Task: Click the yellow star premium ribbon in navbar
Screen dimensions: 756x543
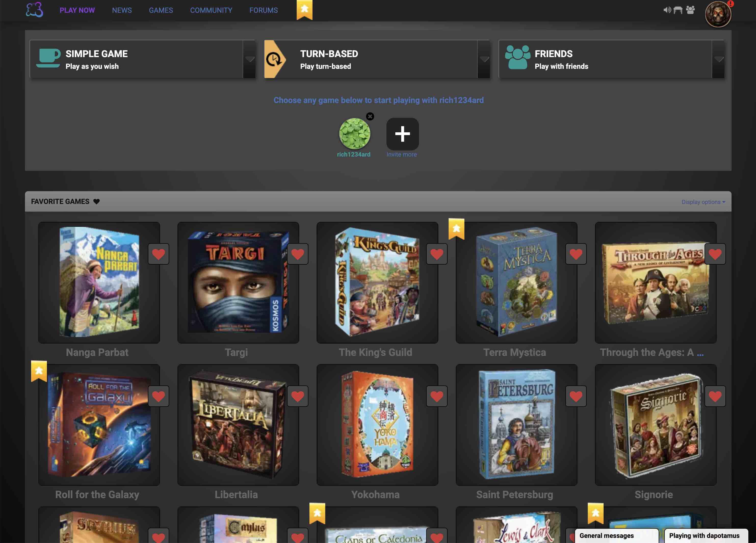Action: (x=304, y=10)
